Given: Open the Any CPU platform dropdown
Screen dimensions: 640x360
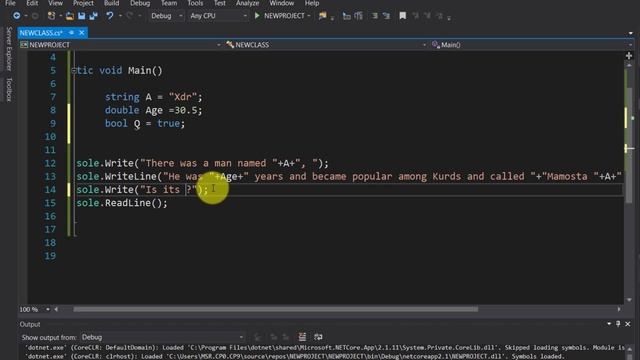Looking at the screenshot, I should pos(218,16).
